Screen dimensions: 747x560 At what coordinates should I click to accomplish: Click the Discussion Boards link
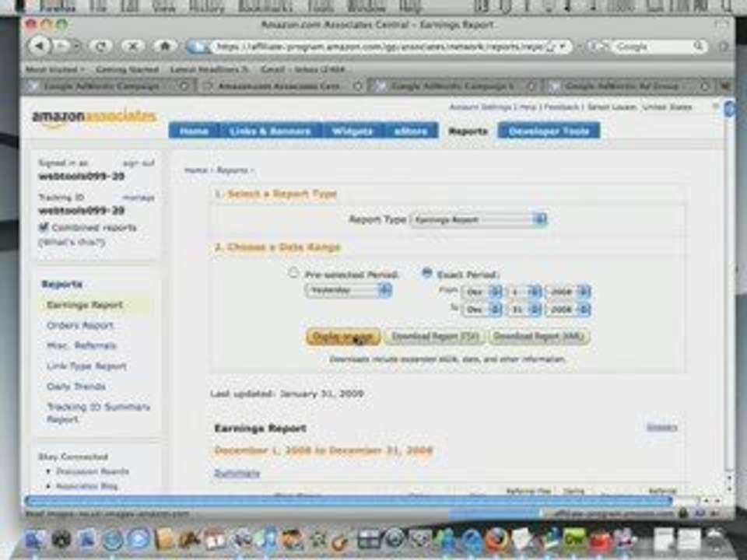[x=93, y=471]
